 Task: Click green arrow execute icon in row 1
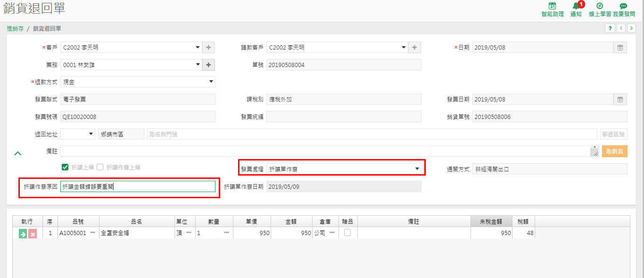point(23,234)
